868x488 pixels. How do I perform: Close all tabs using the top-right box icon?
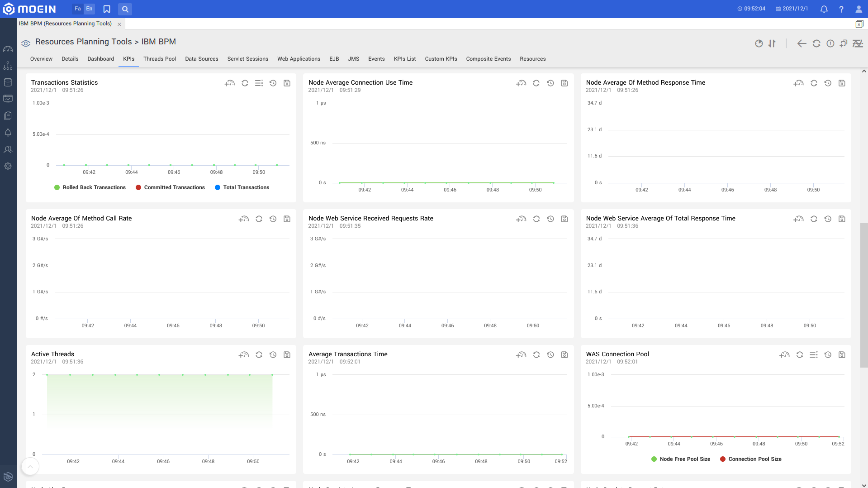click(859, 24)
